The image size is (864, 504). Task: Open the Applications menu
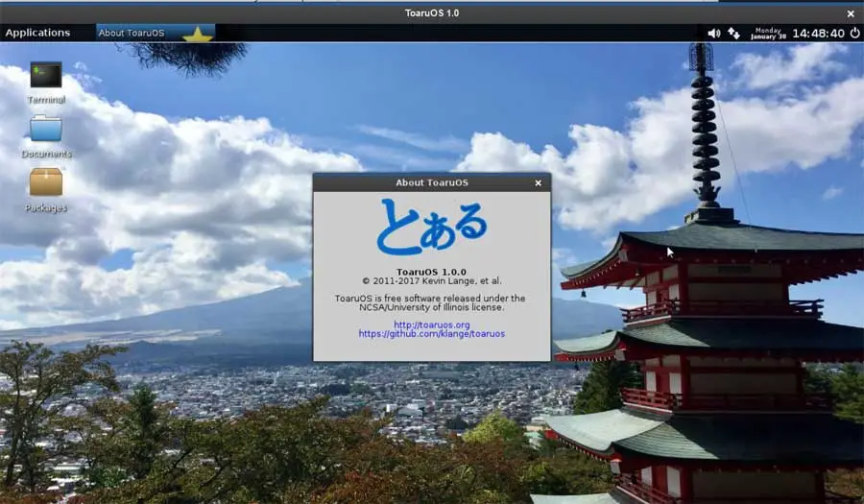coord(37,33)
